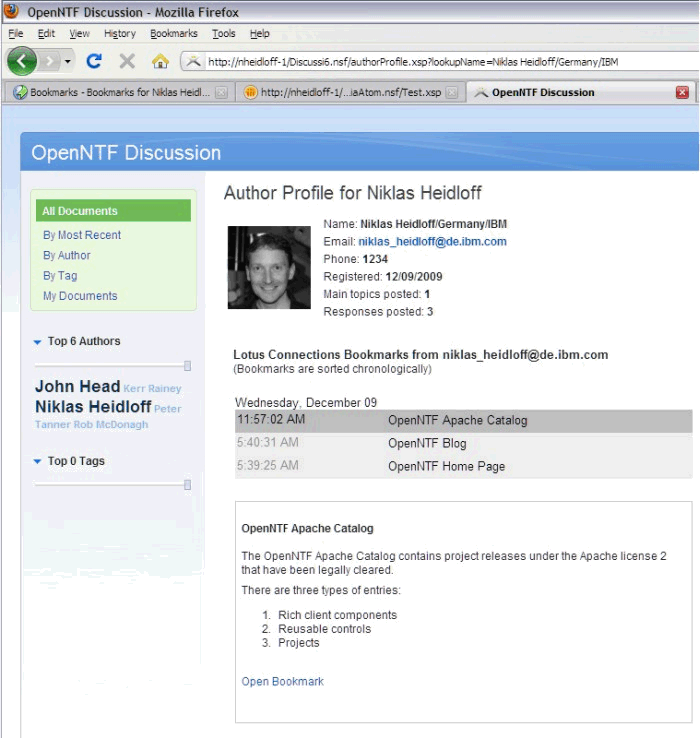The height and width of the screenshot is (738, 700).
Task: Open the By Author view
Action: 66,255
